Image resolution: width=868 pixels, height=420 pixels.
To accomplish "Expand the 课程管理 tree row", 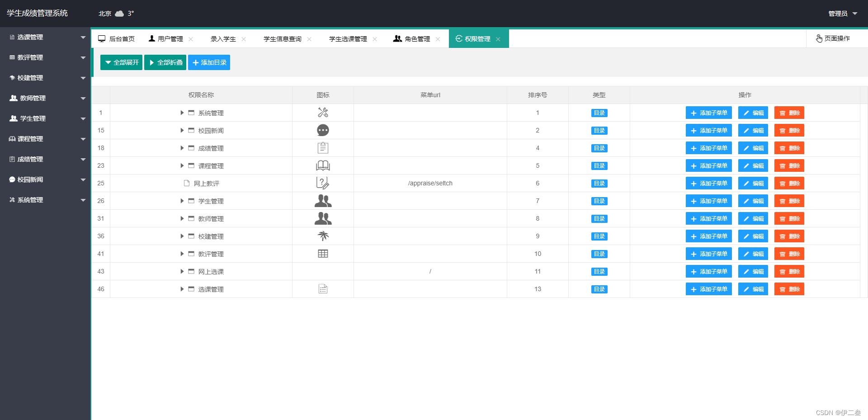I will (182, 165).
